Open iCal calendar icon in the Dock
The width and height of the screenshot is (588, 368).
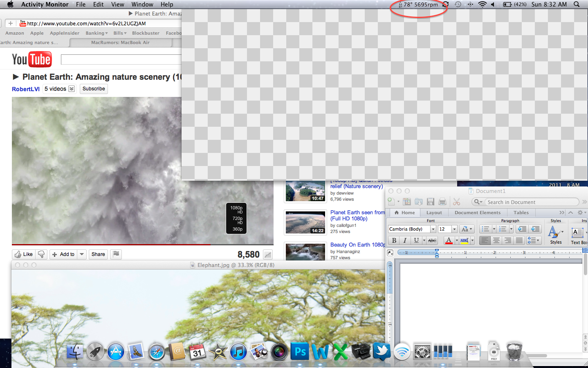(x=197, y=352)
